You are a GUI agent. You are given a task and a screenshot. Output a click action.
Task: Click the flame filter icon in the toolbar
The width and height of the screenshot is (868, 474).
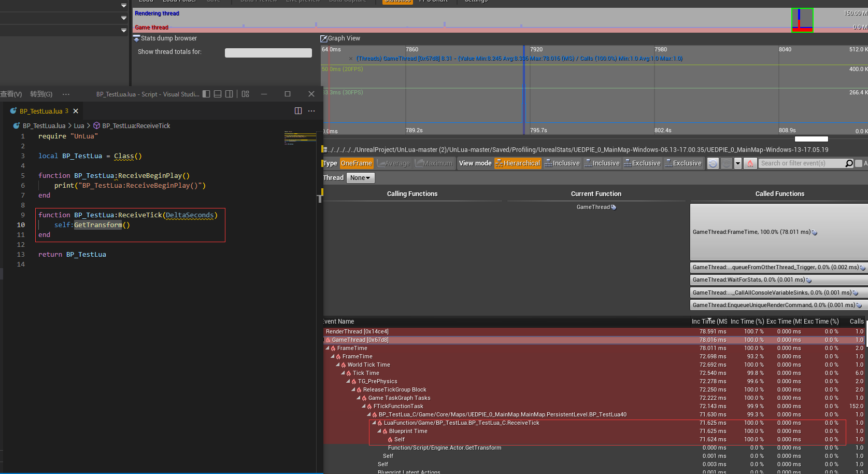[750, 163]
